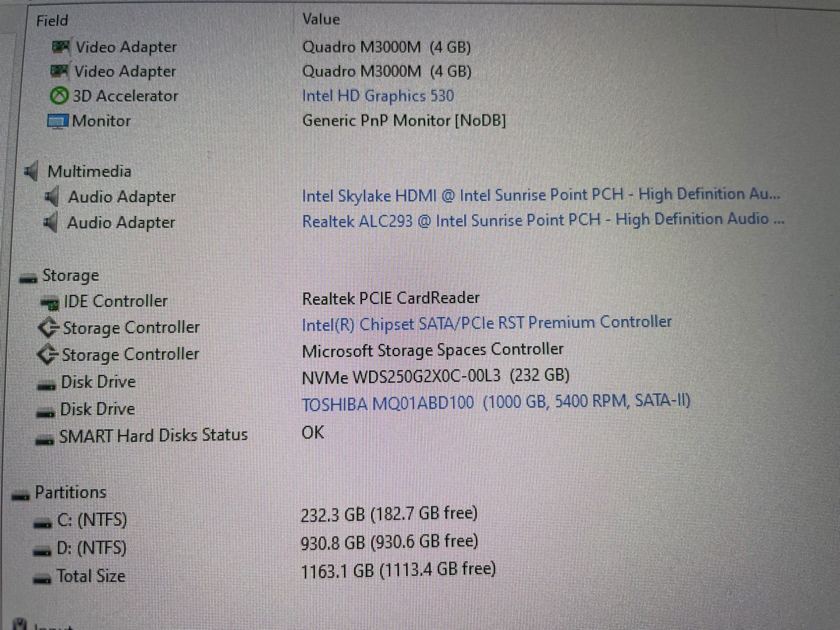The width and height of the screenshot is (840, 630).
Task: Click the Partitions section icon
Action: click(x=21, y=496)
